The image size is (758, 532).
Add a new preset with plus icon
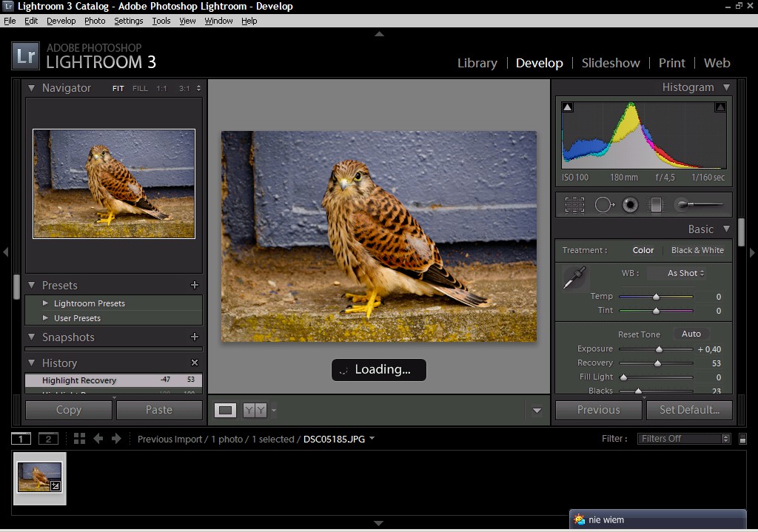click(x=195, y=285)
